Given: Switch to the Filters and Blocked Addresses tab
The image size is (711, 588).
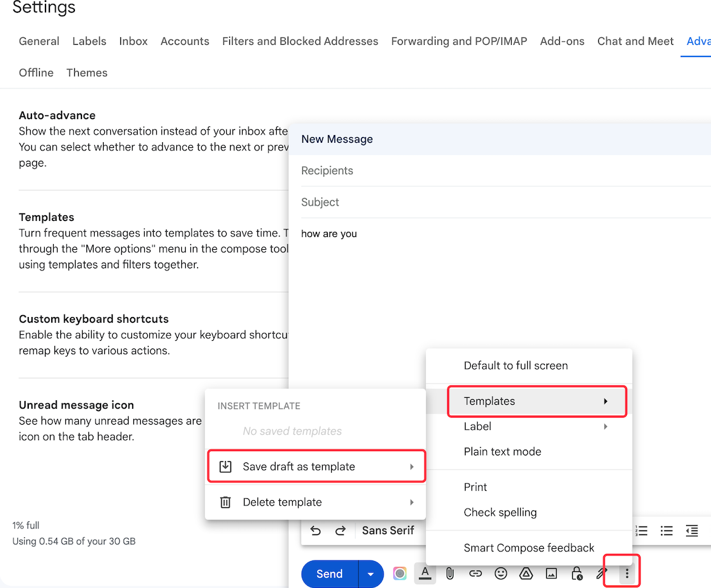Looking at the screenshot, I should [300, 41].
